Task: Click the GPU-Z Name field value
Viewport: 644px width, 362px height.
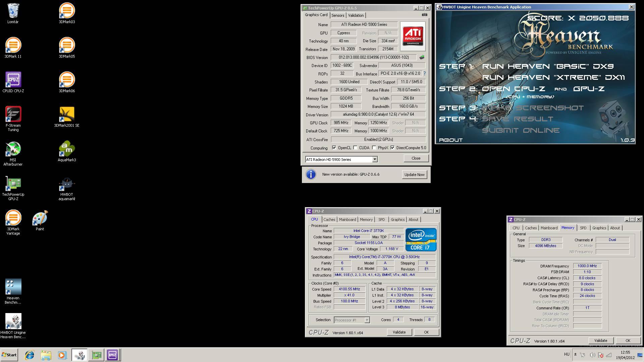Action: (364, 24)
